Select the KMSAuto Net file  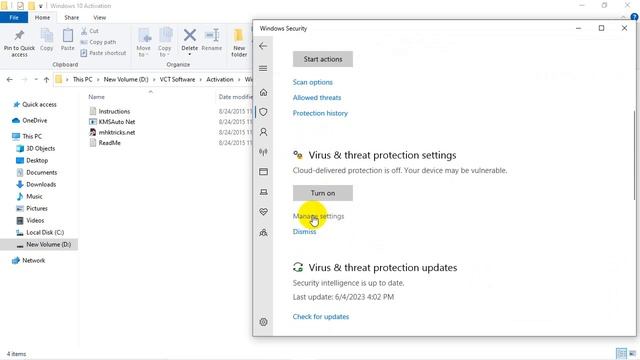click(x=117, y=122)
